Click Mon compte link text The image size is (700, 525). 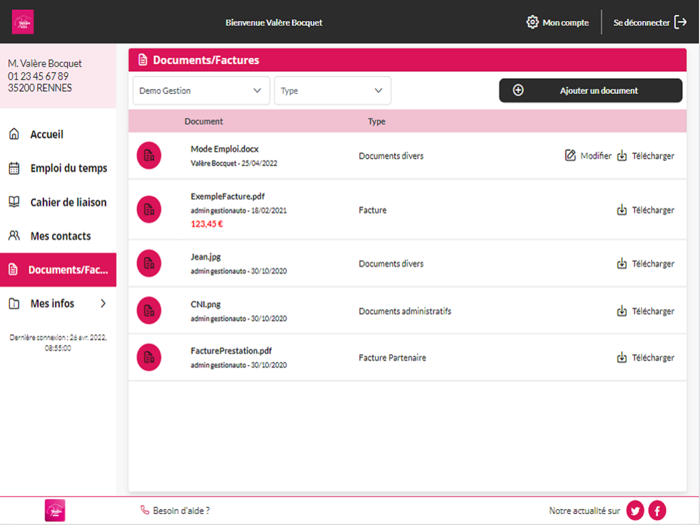[x=566, y=22]
